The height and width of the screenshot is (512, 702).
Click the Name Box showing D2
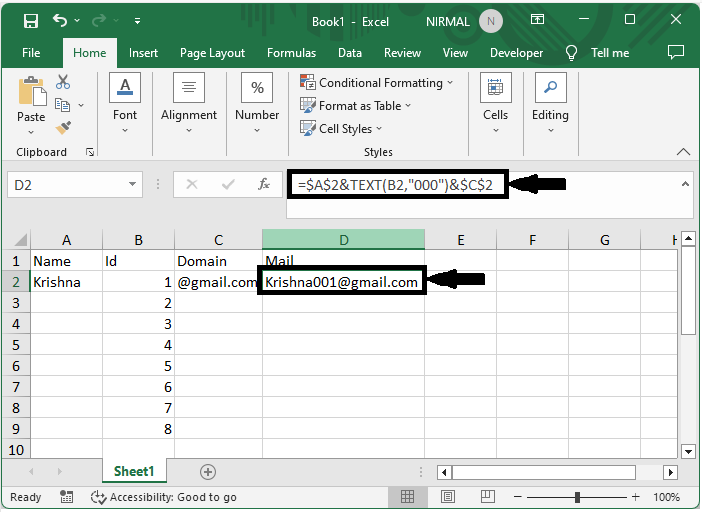66,184
